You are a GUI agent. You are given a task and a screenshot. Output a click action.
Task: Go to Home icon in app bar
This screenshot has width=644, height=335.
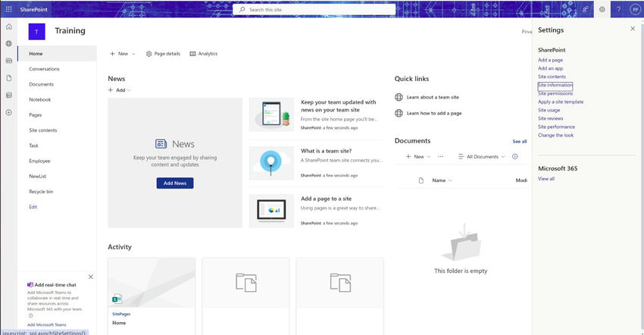pos(8,27)
